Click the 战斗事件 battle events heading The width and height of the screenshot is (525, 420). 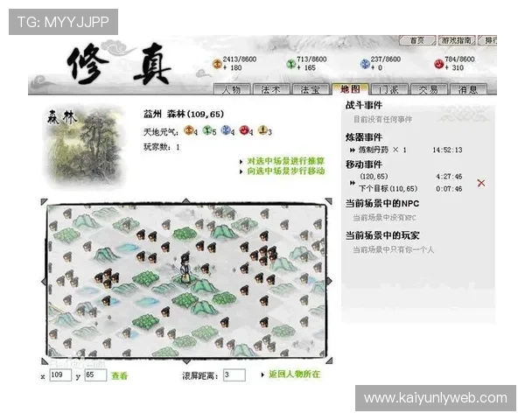[364, 105]
